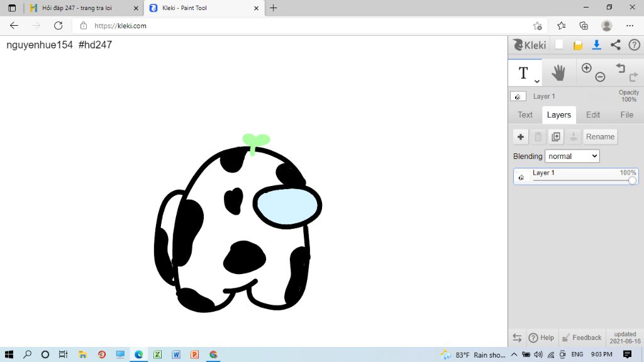Zoom in with the plus icon

(x=587, y=68)
